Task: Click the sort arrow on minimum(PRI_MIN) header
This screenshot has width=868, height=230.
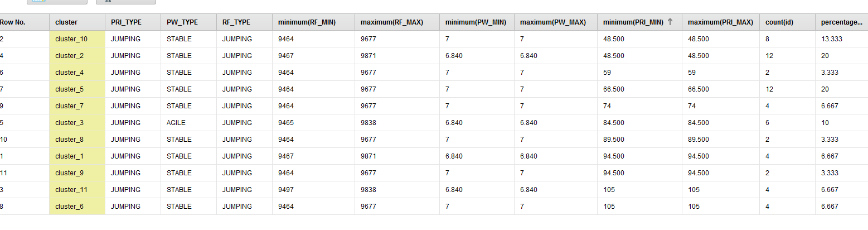Action: pos(670,22)
